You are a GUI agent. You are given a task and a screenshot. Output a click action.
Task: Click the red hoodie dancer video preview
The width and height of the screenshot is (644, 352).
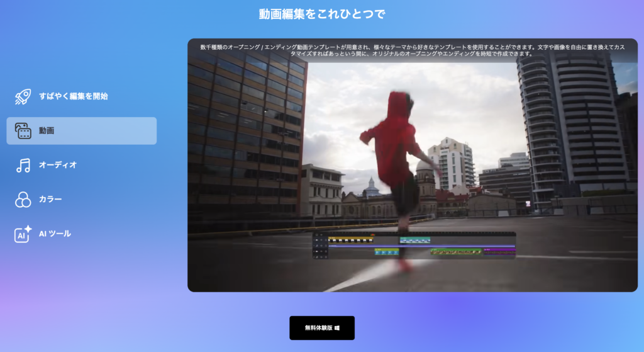pyautogui.click(x=413, y=166)
